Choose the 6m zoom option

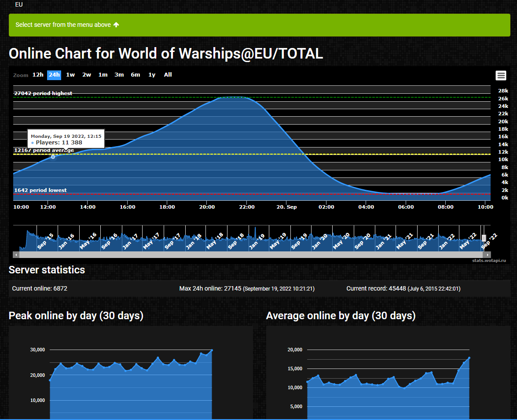click(136, 75)
